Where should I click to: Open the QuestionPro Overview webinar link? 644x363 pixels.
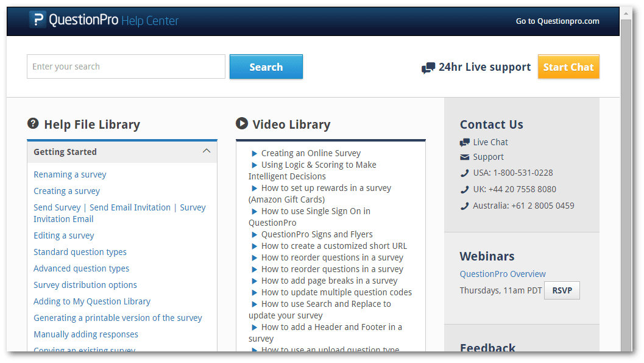(503, 274)
